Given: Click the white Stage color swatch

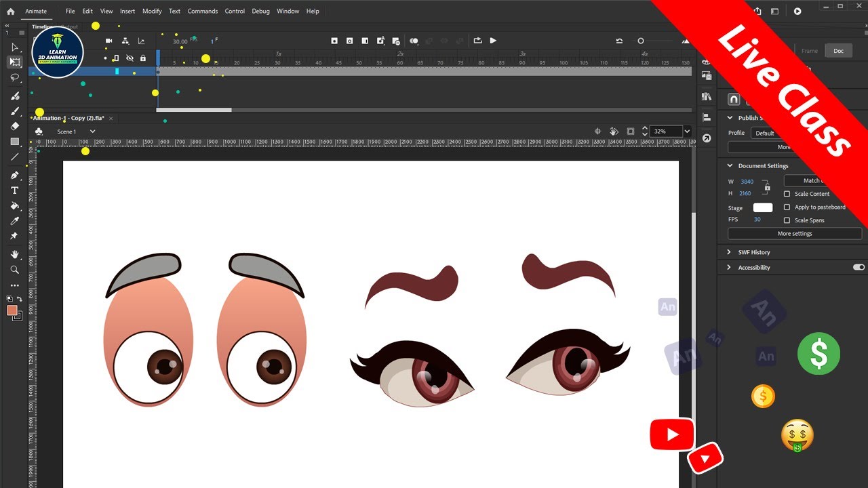Looking at the screenshot, I should 763,207.
